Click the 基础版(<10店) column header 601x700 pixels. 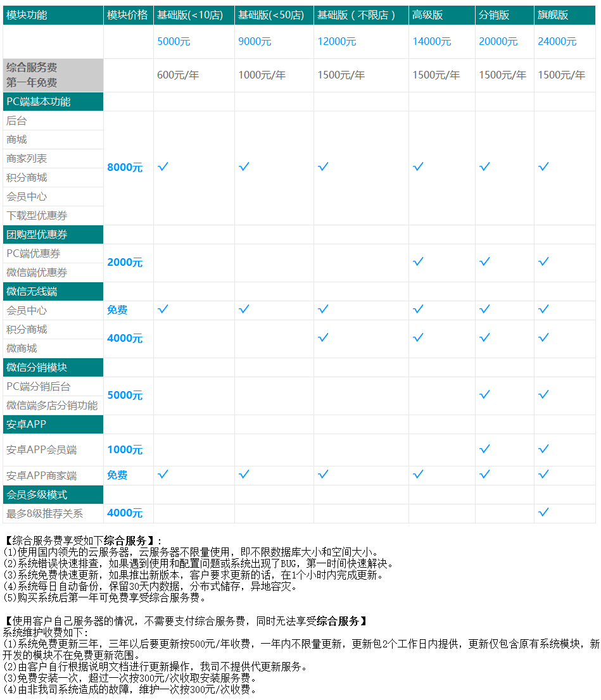click(x=194, y=15)
